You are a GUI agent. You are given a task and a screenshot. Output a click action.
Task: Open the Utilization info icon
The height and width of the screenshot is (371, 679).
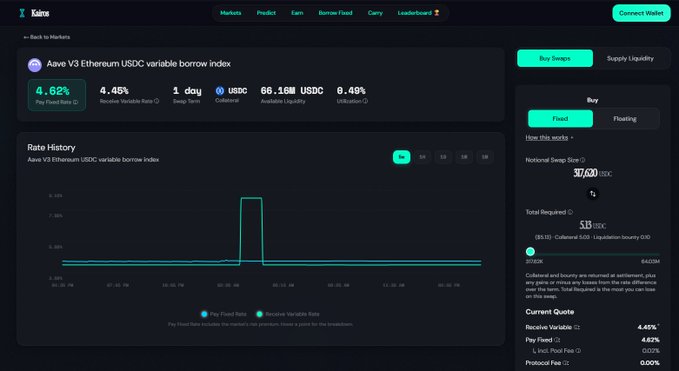(365, 101)
